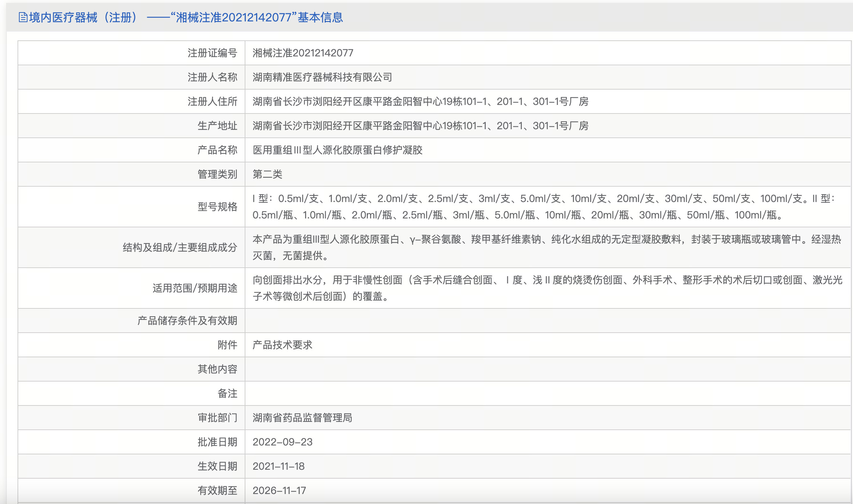Click the 其他内容 label
This screenshot has height=504, width=853.
click(x=218, y=369)
